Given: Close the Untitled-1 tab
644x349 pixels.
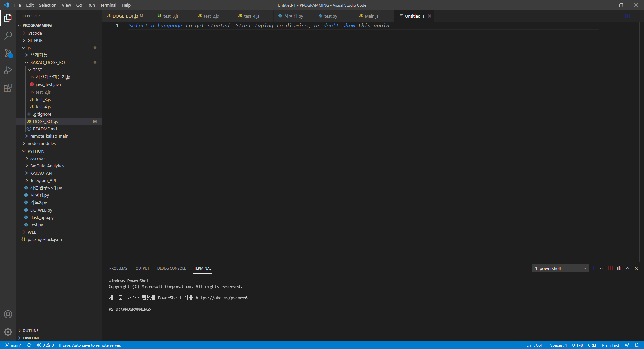Looking at the screenshot, I should (429, 16).
